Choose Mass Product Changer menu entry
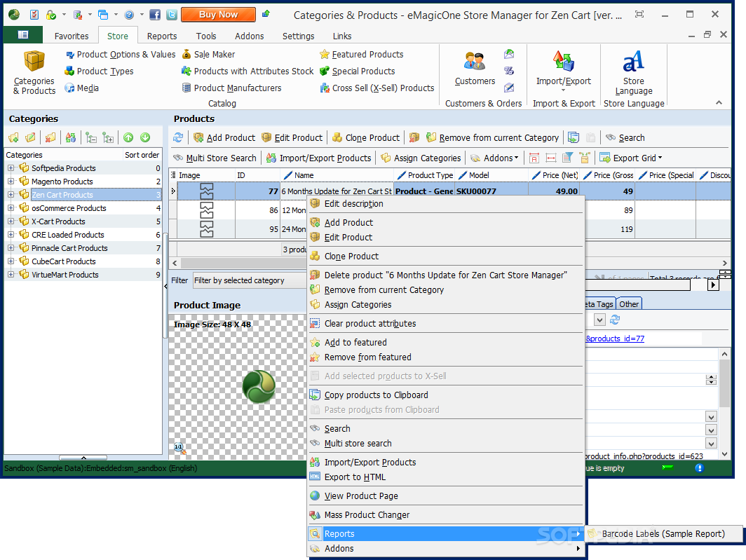Viewport: 746px width, 560px height. (446, 515)
